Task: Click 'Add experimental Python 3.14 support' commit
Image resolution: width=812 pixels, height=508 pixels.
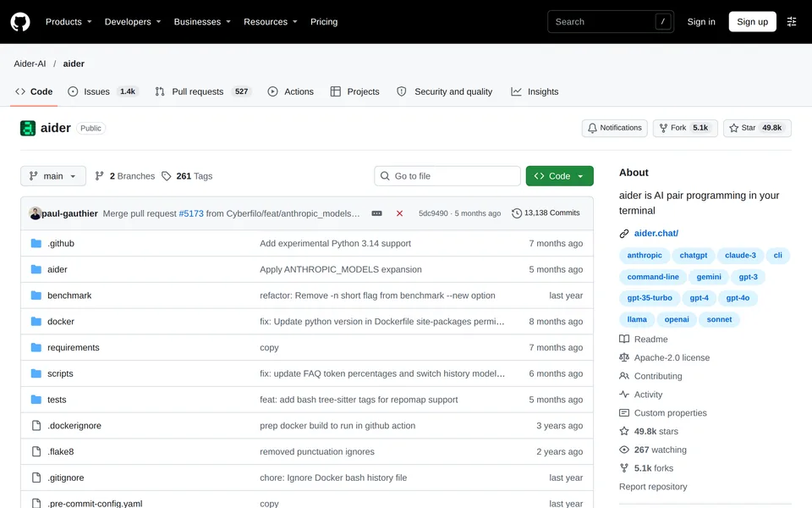Action: 335,244
